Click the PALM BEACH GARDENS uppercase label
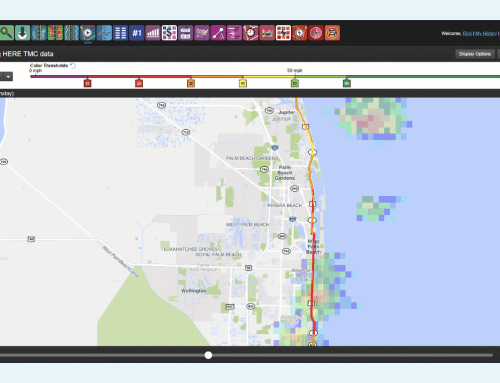The width and height of the screenshot is (500, 383). tap(252, 158)
